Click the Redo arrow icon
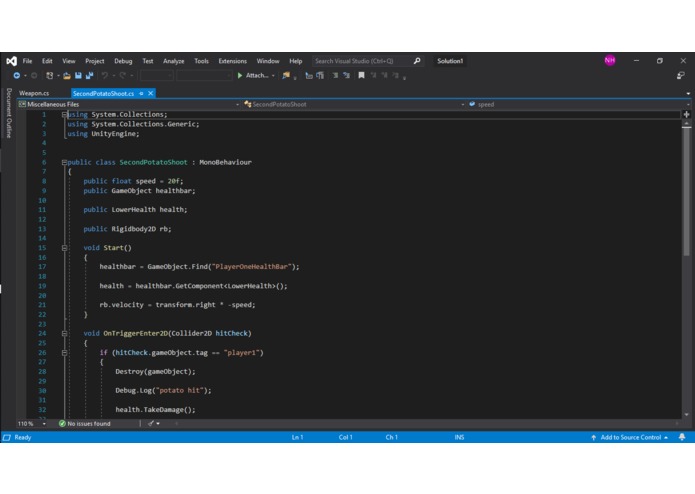Screen dimensions: 695x494 pos(123,76)
